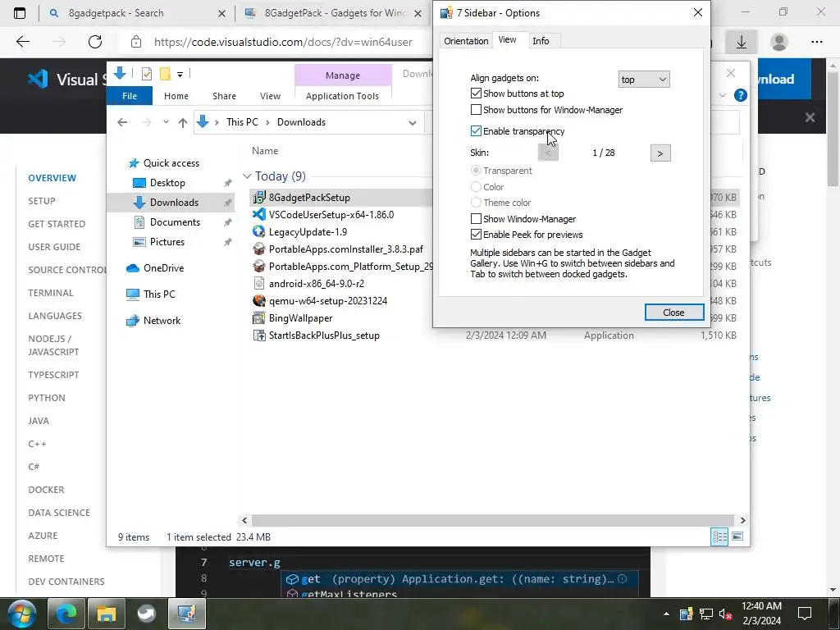Open the Home ribbon tab
This screenshot has height=630, width=840.
(x=176, y=96)
